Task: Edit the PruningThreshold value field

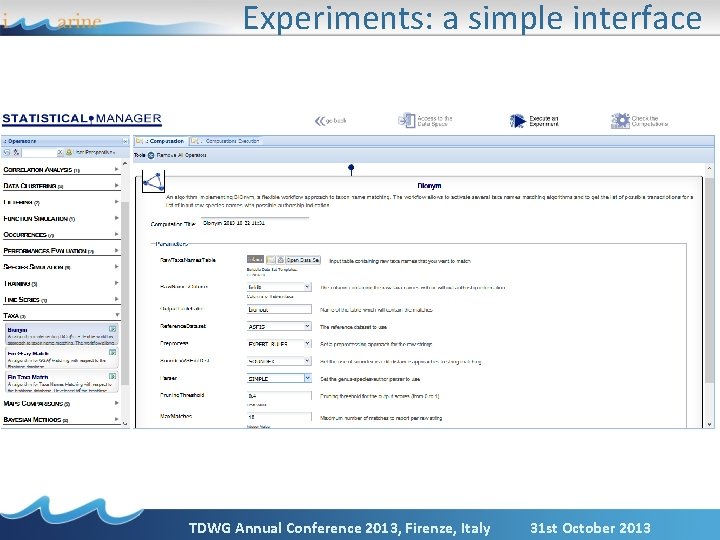Action: (x=279, y=396)
